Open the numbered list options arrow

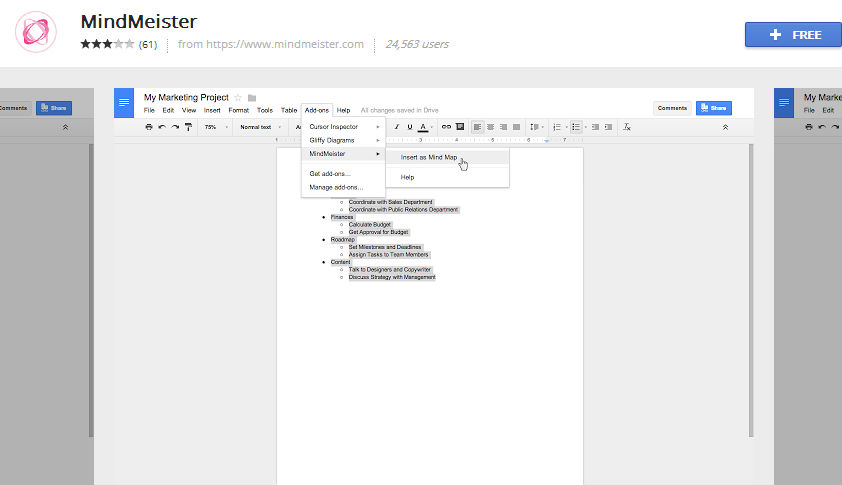click(x=566, y=127)
